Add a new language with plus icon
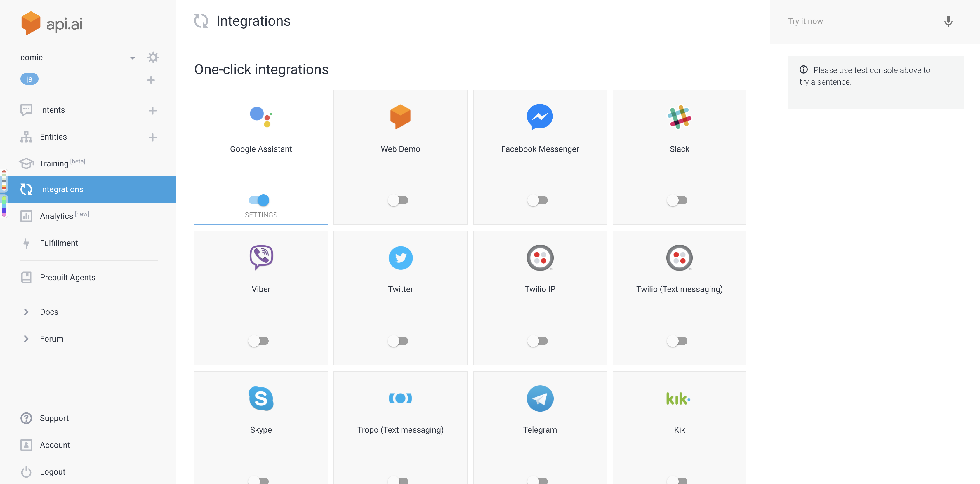This screenshot has height=484, width=980. (151, 80)
